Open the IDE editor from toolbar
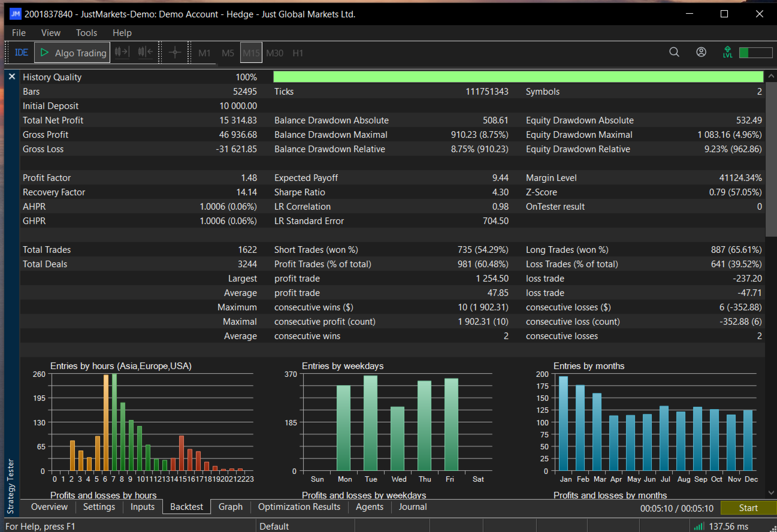 [22, 53]
